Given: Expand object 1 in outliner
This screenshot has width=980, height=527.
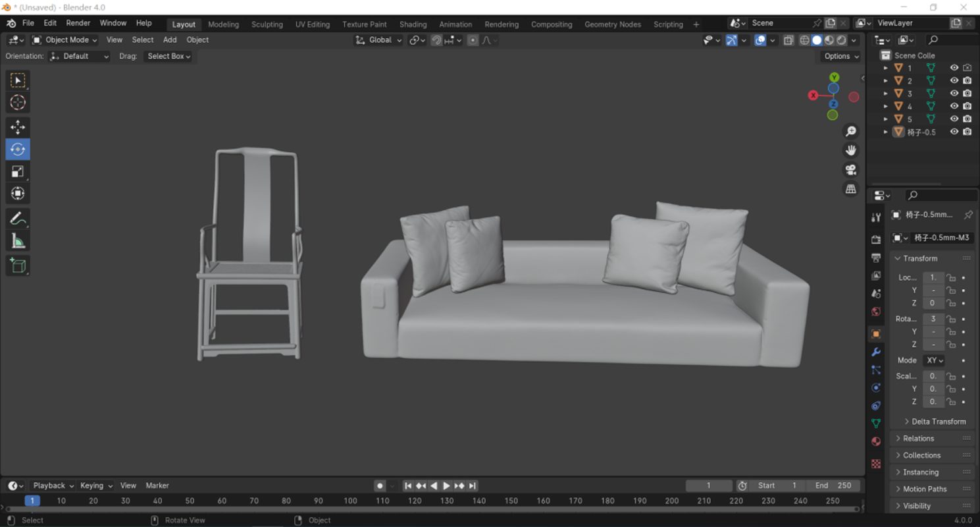Looking at the screenshot, I should pos(886,68).
